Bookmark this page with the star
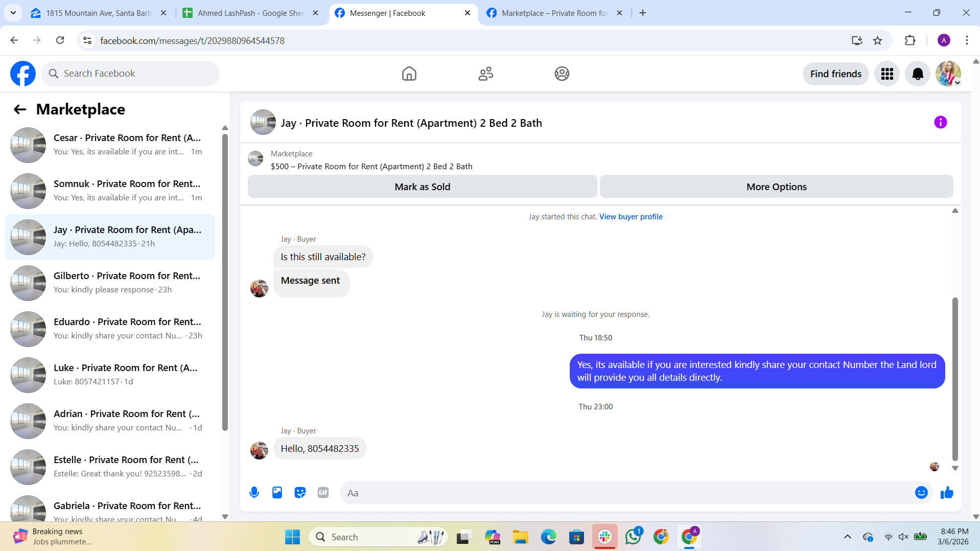This screenshot has width=980, height=551. click(x=877, y=40)
